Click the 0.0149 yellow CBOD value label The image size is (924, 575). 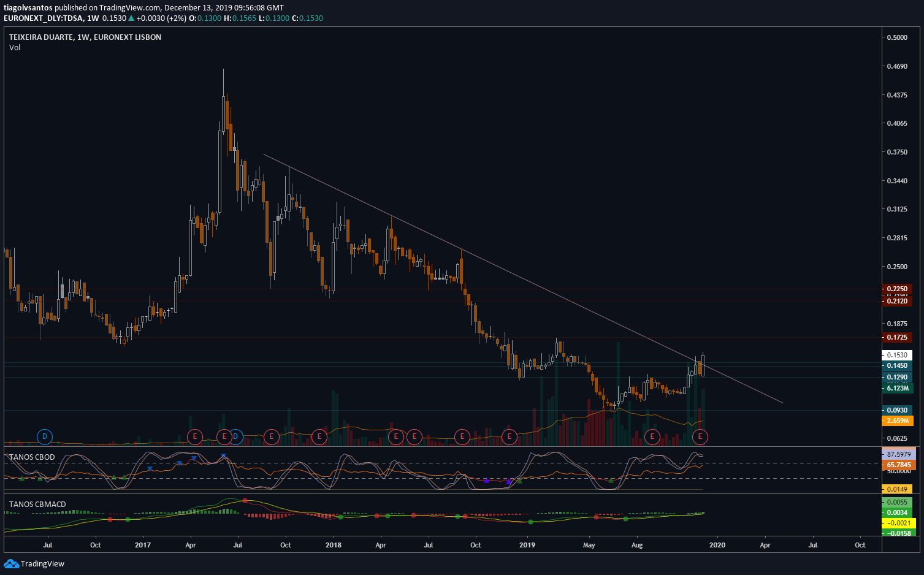coord(897,489)
